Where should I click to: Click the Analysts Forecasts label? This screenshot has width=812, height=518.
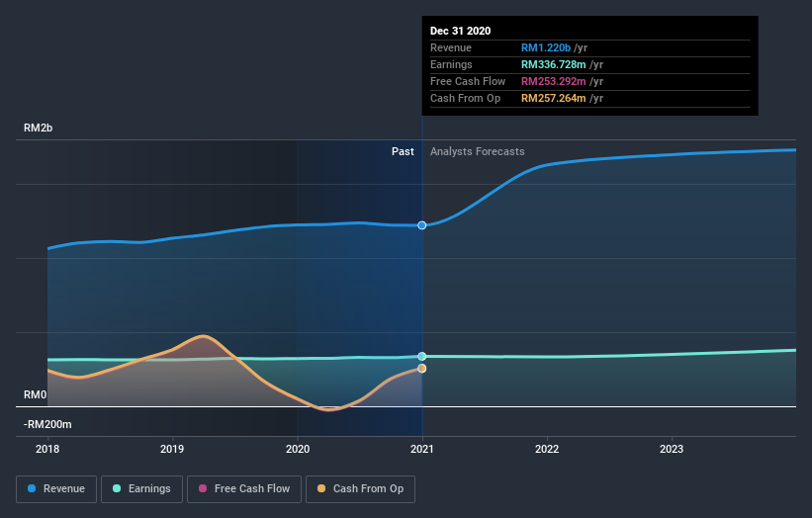[478, 151]
